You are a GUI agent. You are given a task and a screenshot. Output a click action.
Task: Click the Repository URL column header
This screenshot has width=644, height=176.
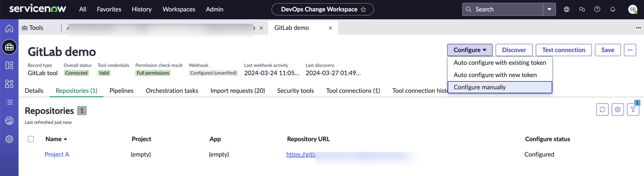[308, 139]
